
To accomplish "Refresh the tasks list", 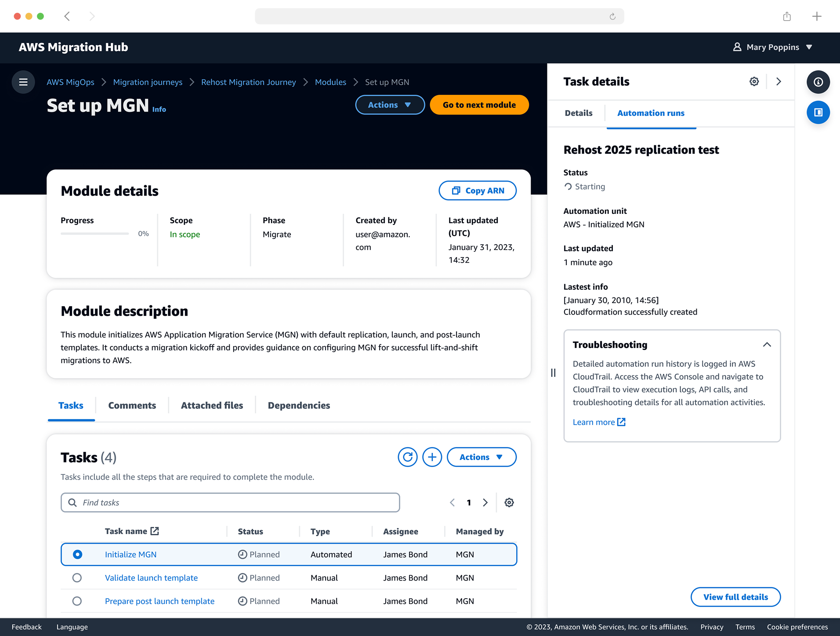I will [408, 457].
